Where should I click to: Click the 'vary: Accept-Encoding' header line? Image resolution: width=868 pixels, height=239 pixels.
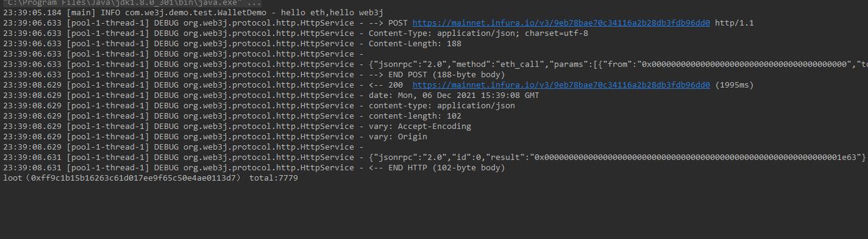click(x=420, y=126)
